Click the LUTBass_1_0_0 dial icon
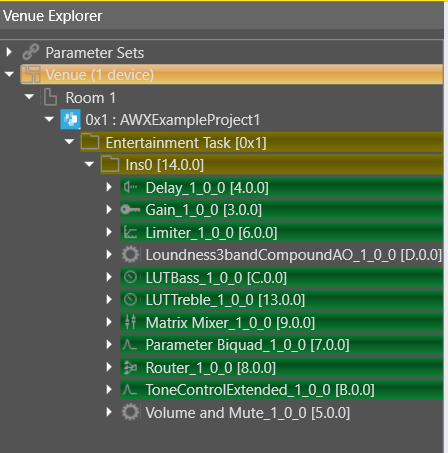This screenshot has height=453, width=448. [130, 277]
